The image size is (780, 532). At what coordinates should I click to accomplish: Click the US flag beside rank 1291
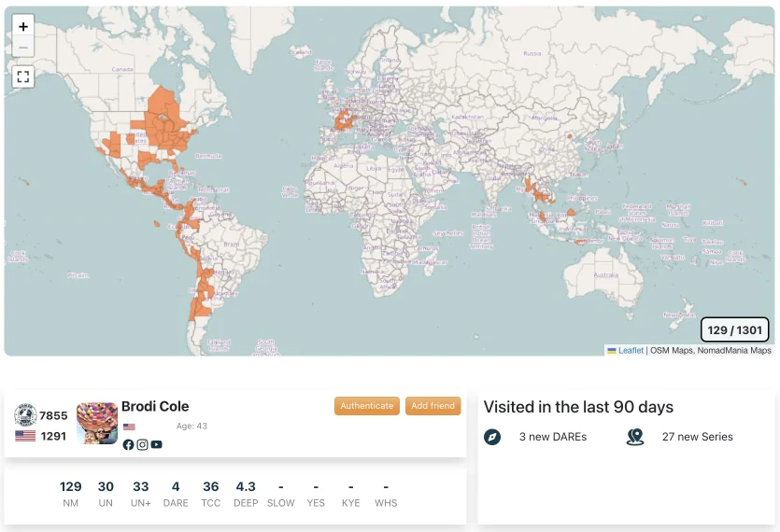pos(25,436)
